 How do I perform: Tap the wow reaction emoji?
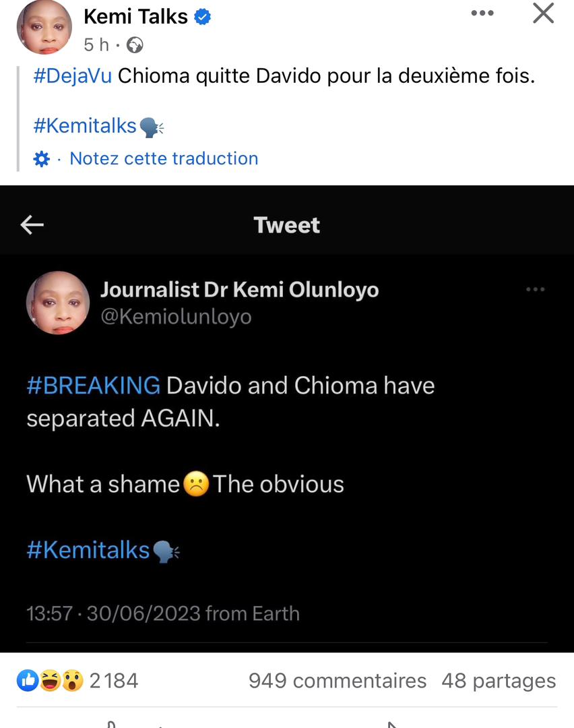(x=72, y=681)
